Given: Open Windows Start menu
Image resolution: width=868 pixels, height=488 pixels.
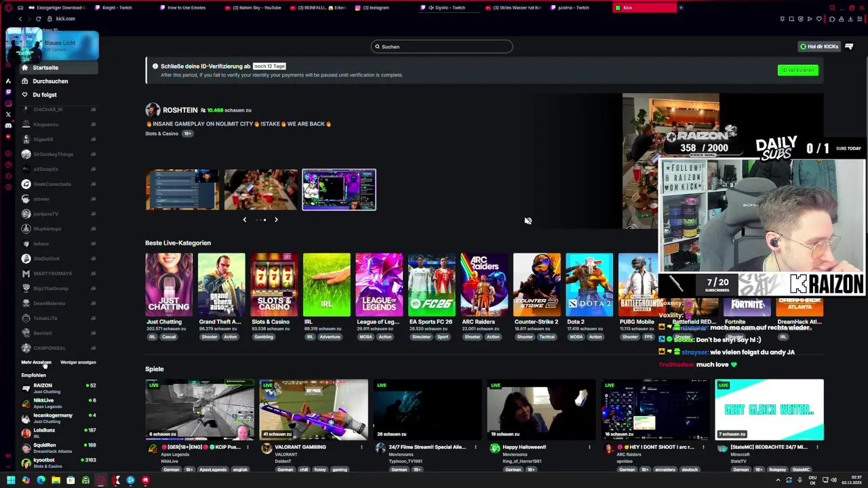Looking at the screenshot, I should tap(11, 480).
